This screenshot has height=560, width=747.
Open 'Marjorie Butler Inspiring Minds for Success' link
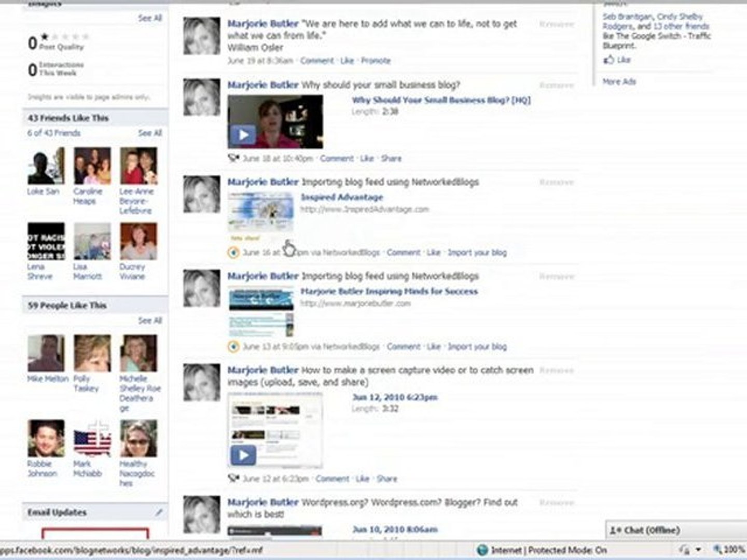389,291
